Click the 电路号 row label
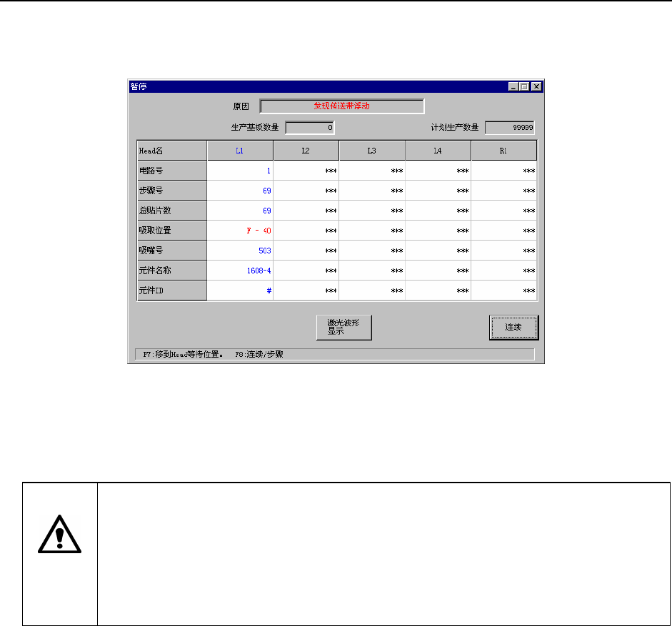672x626 pixels. 172,171
